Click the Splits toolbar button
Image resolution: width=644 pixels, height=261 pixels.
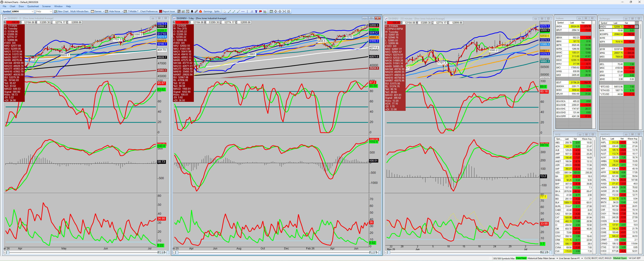click(x=217, y=11)
